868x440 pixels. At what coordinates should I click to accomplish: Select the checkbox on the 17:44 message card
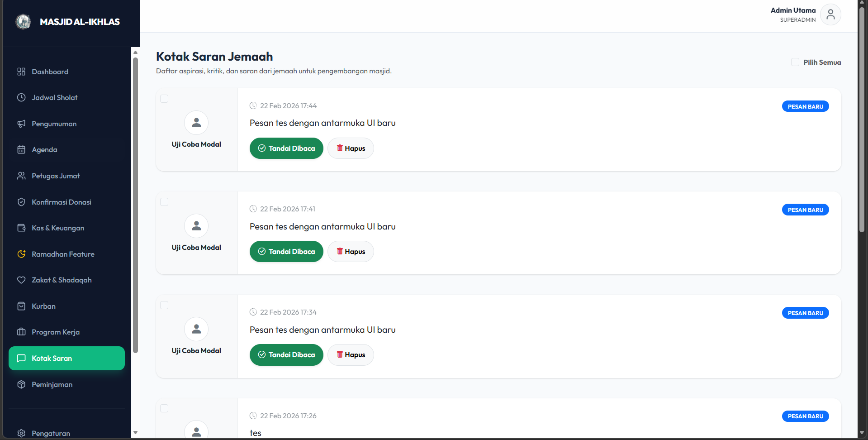[164, 99]
